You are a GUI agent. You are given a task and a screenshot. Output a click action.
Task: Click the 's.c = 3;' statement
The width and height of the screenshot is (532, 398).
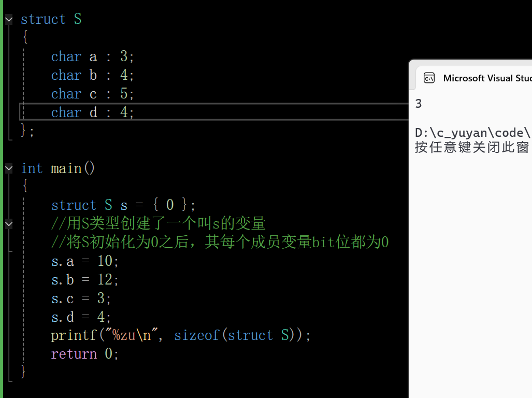(x=81, y=298)
